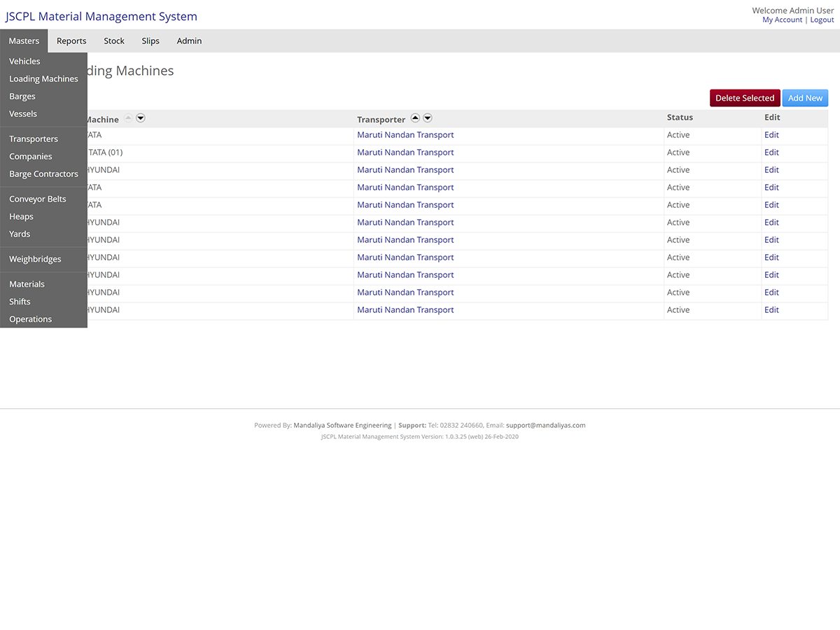Sort Transporter column descending
This screenshot has height=630, width=840.
coord(428,118)
